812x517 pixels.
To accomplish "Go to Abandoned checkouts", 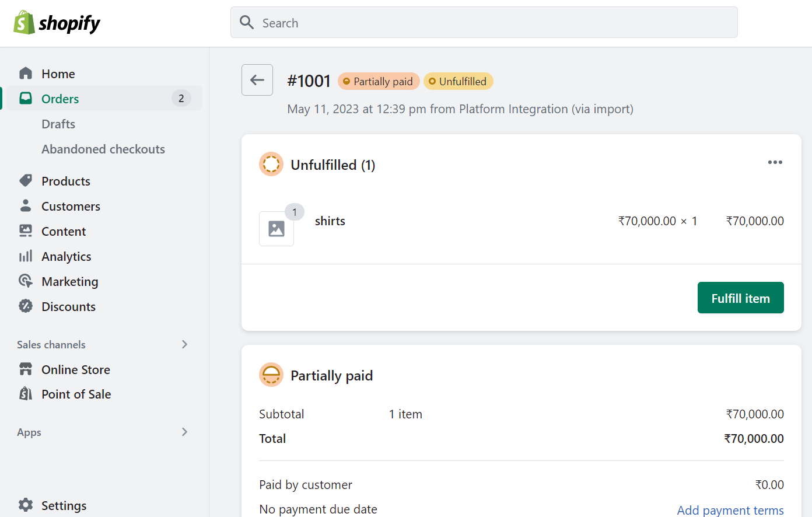I will click(103, 149).
